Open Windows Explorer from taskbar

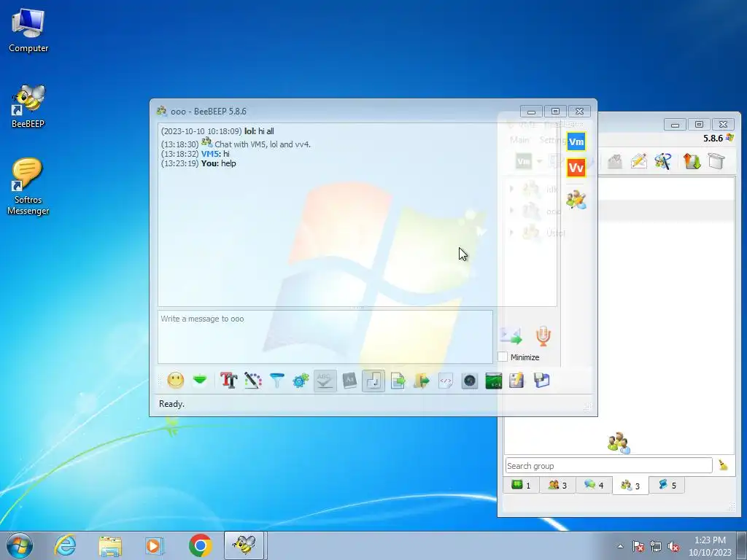111,545
